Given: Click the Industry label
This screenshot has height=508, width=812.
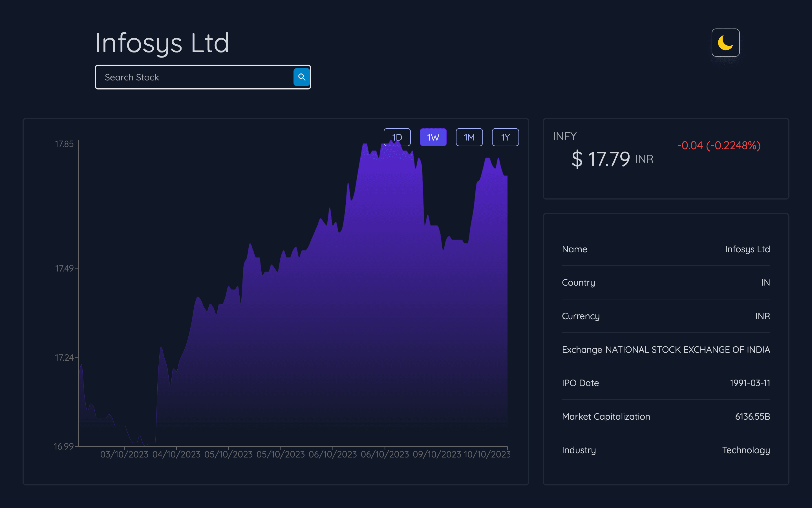Looking at the screenshot, I should click(579, 450).
